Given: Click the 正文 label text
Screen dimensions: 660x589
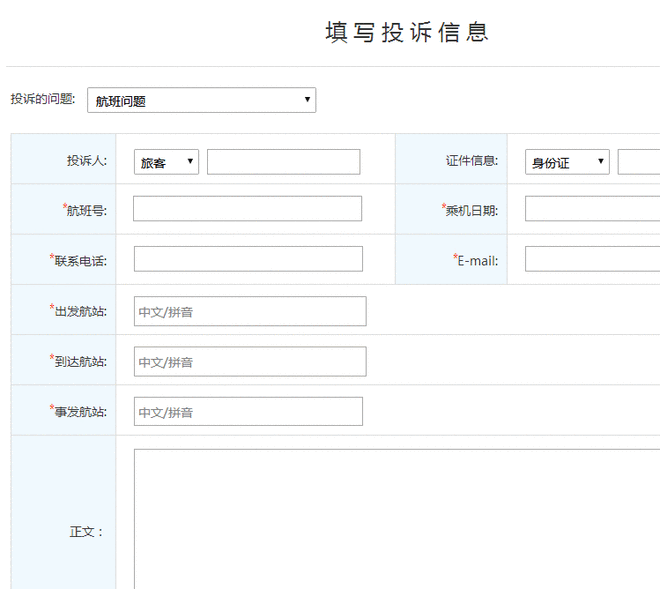Looking at the screenshot, I should coord(86,532).
